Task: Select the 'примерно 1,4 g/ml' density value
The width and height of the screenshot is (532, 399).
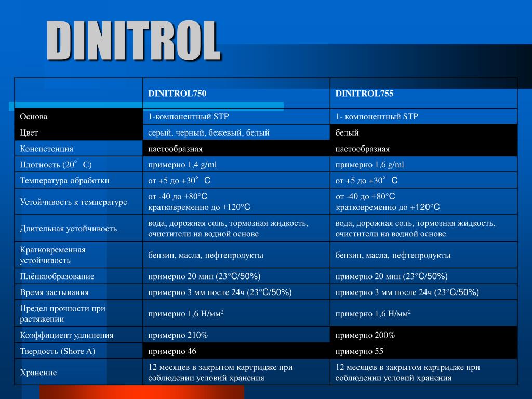Action: point(182,165)
